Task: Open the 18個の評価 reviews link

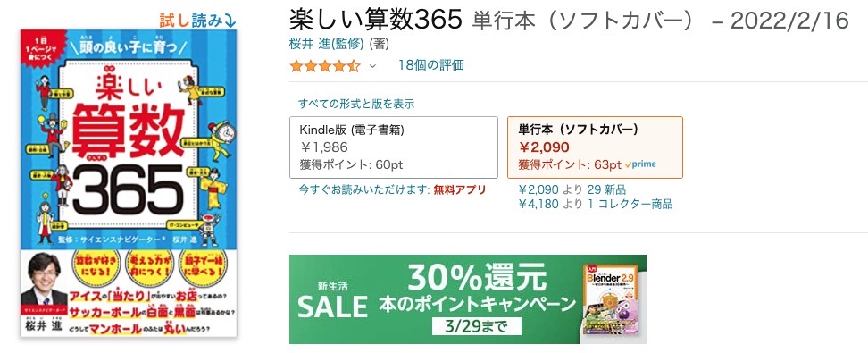Action: coord(430,65)
